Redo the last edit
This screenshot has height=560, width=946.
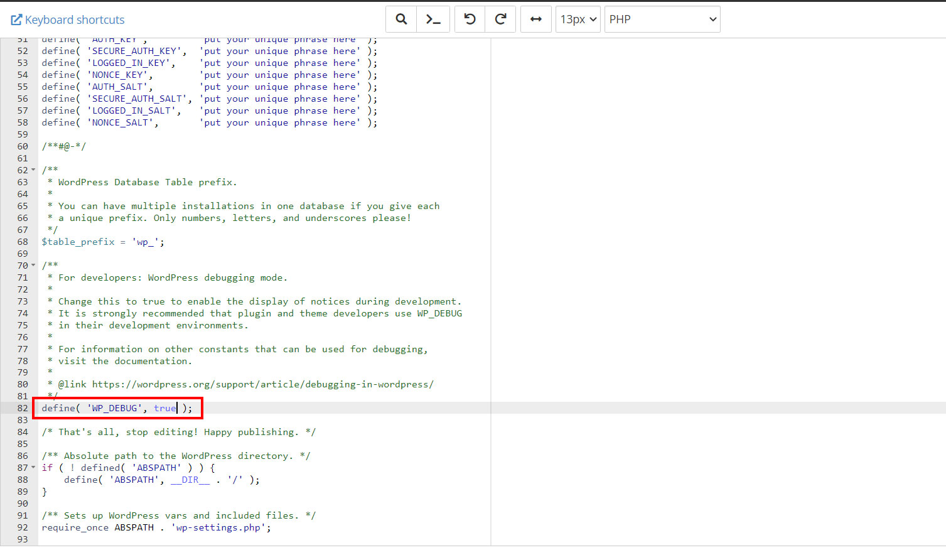500,19
